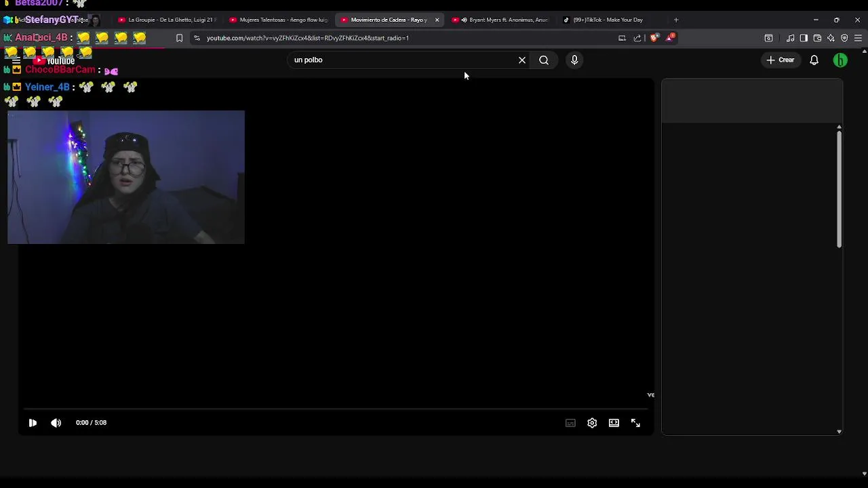
Task: Open the green account avatar menu
Action: (x=840, y=60)
